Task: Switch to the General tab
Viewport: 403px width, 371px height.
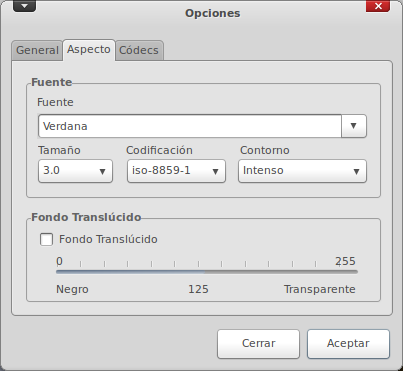Action: pyautogui.click(x=37, y=50)
